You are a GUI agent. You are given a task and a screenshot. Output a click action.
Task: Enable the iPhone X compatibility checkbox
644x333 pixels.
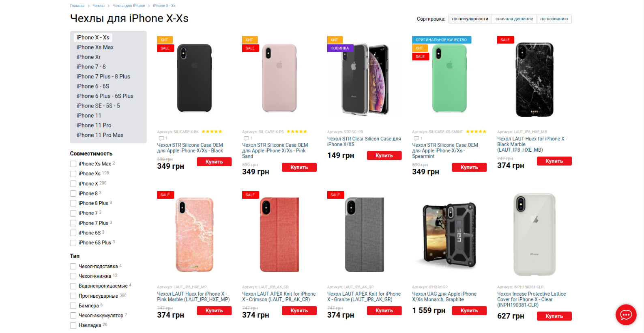73,184
